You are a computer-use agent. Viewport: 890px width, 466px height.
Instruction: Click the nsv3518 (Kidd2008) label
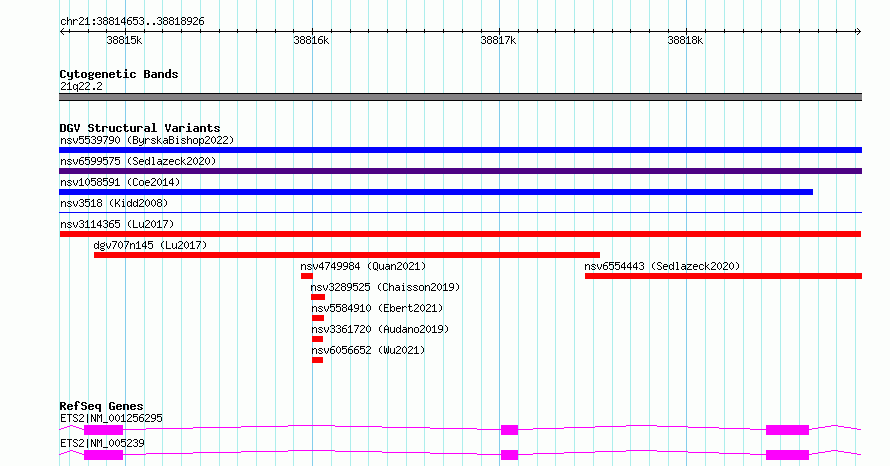click(x=114, y=203)
